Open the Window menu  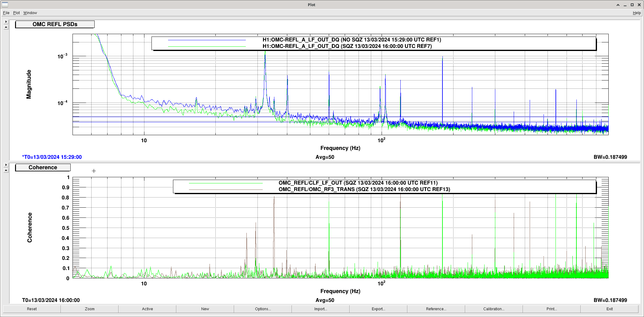click(30, 13)
